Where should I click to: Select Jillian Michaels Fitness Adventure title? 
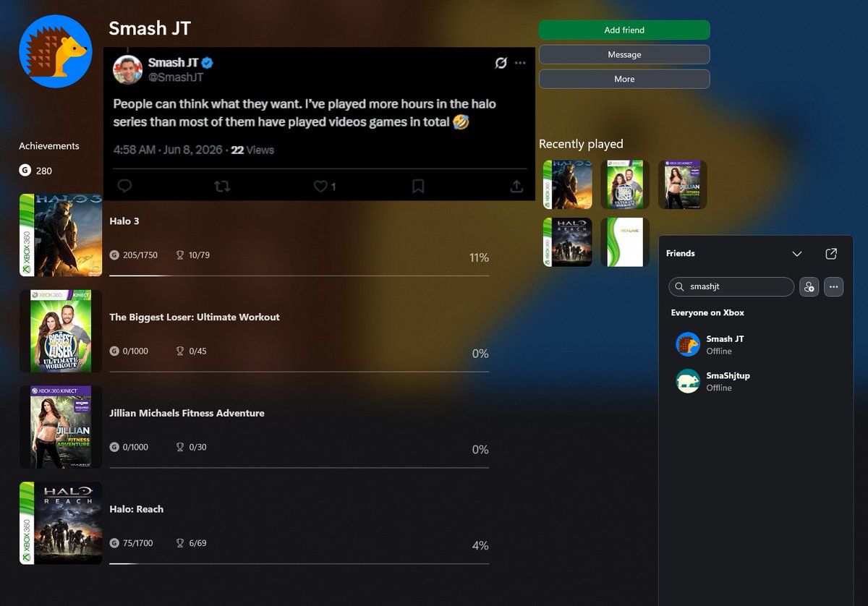(187, 413)
